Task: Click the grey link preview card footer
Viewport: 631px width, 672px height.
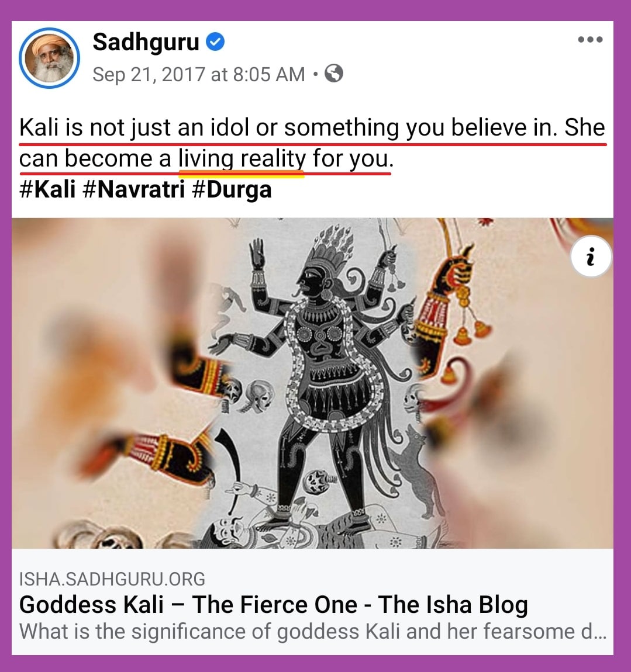Action: point(312,601)
